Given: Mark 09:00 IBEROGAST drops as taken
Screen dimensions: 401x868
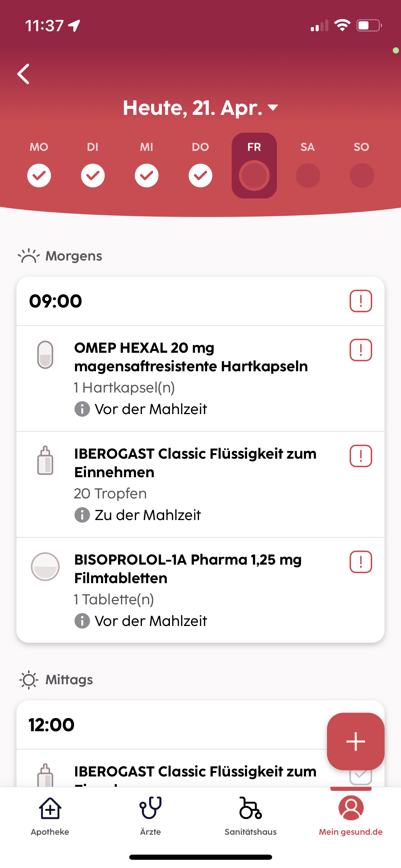Looking at the screenshot, I should click(x=361, y=456).
